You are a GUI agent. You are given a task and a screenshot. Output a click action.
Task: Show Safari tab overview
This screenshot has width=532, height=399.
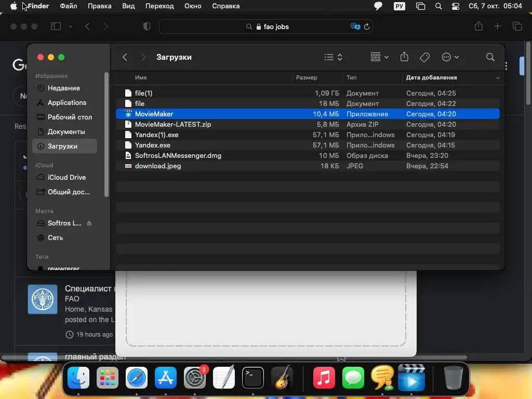click(517, 26)
